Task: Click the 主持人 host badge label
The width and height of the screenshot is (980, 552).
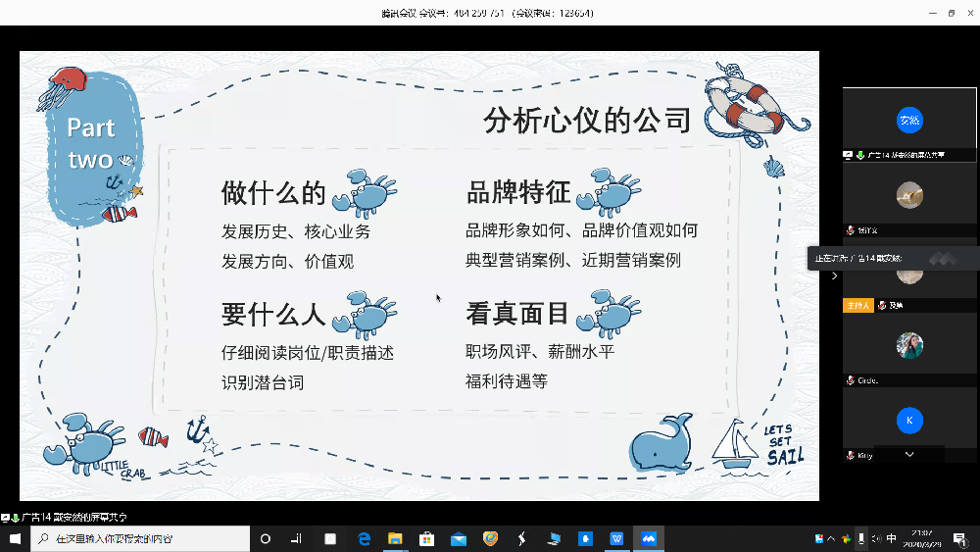Action: pos(857,306)
